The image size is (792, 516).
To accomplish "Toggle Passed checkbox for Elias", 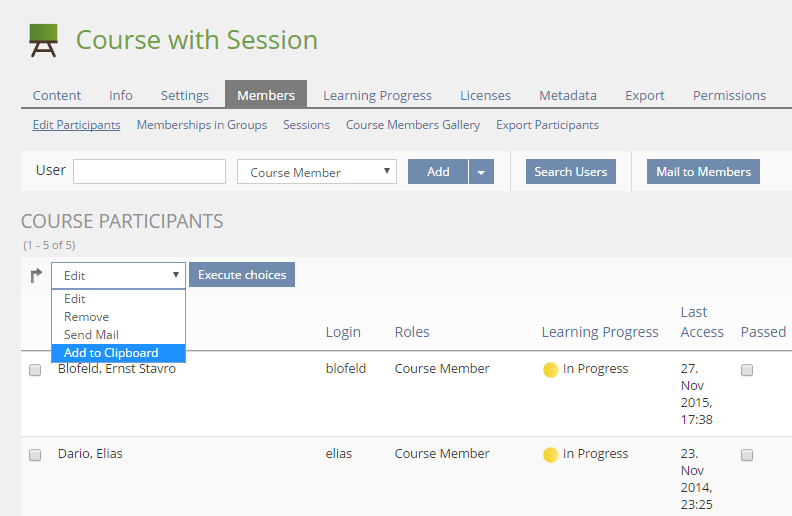I will point(747,455).
